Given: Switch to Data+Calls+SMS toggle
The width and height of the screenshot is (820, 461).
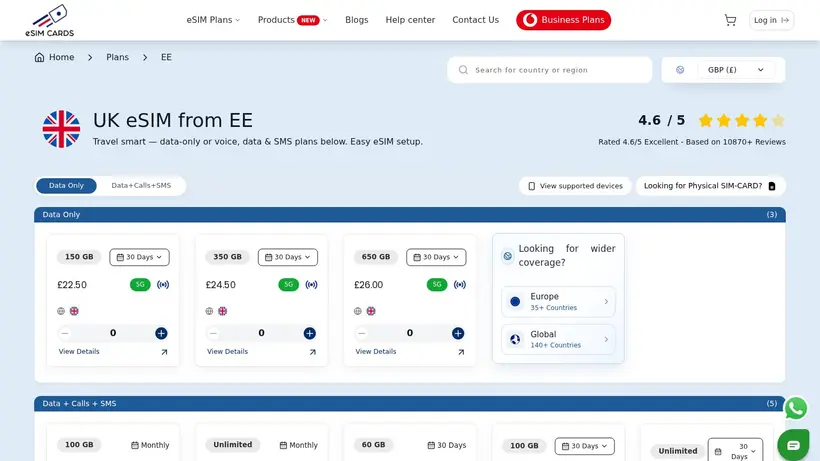Looking at the screenshot, I should tap(141, 186).
